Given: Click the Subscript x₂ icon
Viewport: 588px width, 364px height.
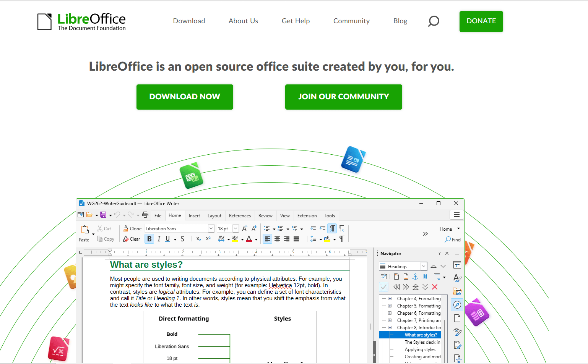Looking at the screenshot, I should click(x=198, y=239).
